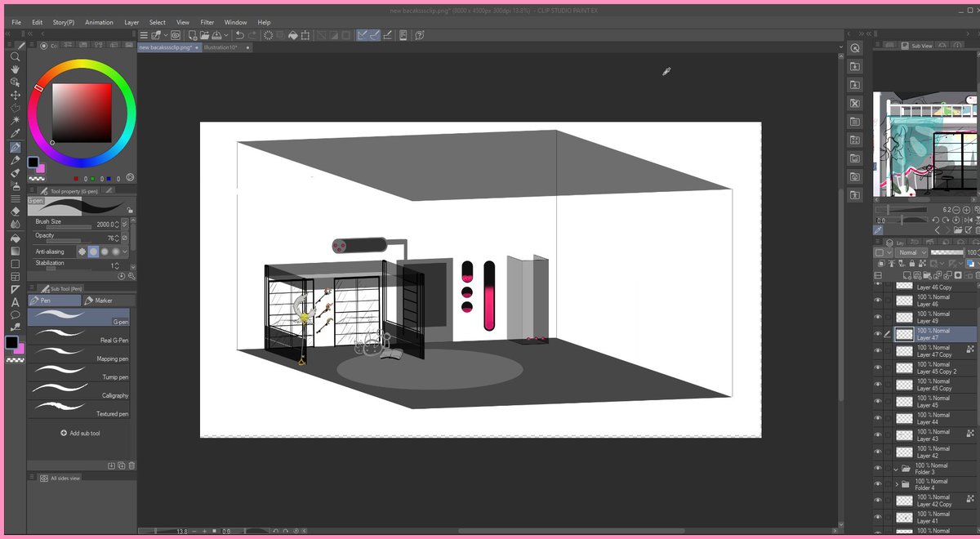Select the Calligraphy sub tool
The height and width of the screenshot is (539, 980).
point(78,390)
